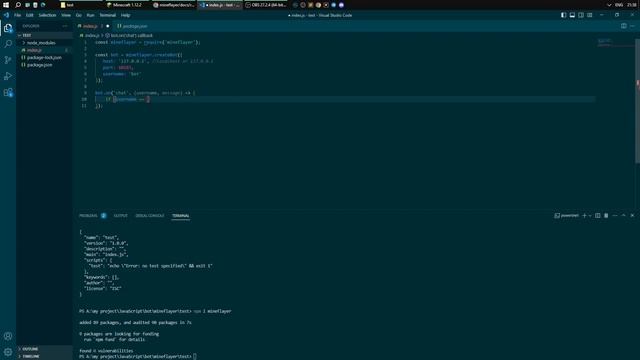Toggle the secondary side bar layout icon
Screen dimensions: 640x360
click(581, 15)
